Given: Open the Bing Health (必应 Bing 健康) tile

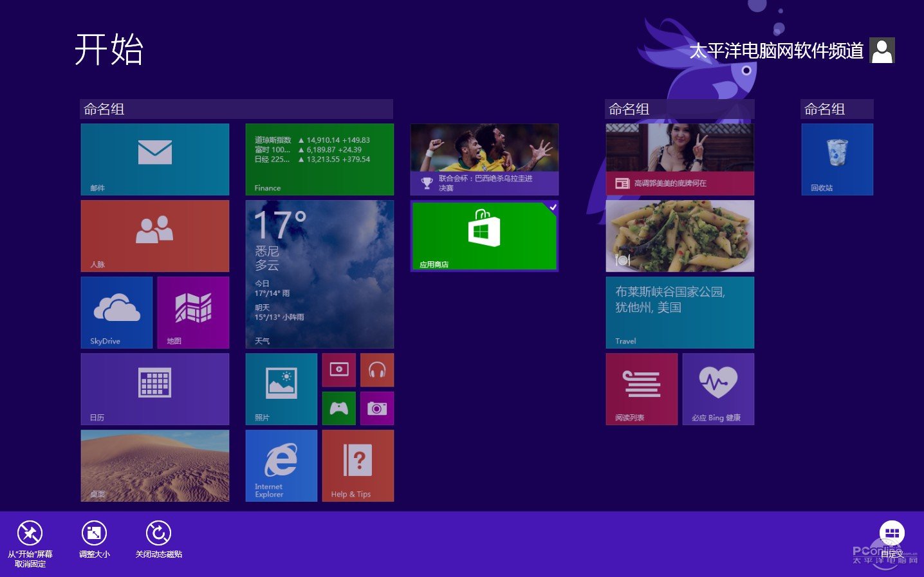Looking at the screenshot, I should pos(718,389).
